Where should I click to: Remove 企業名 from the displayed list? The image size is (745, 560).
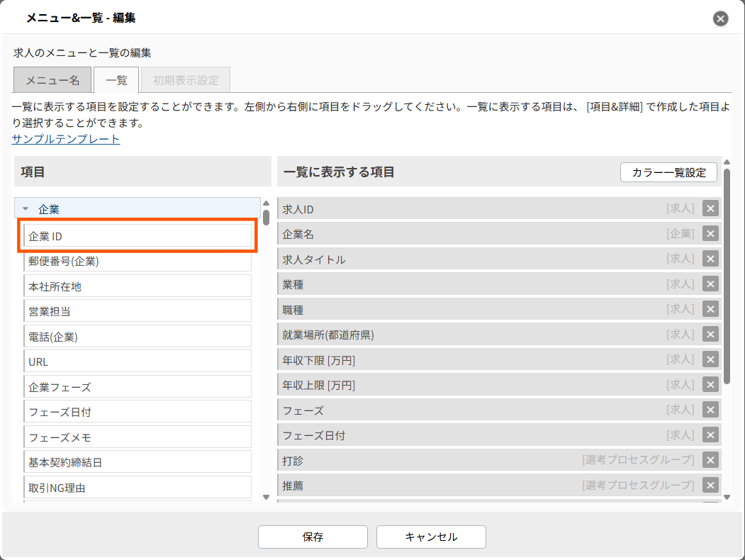[x=710, y=234]
